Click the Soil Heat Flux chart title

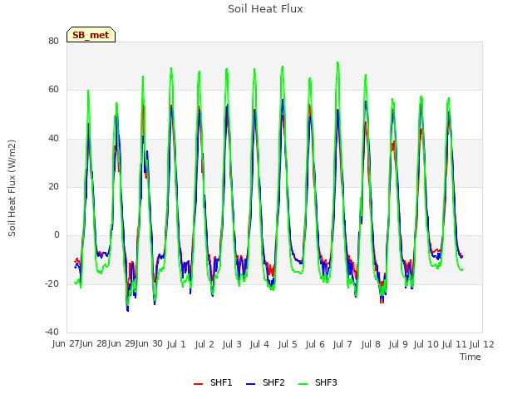coord(265,9)
